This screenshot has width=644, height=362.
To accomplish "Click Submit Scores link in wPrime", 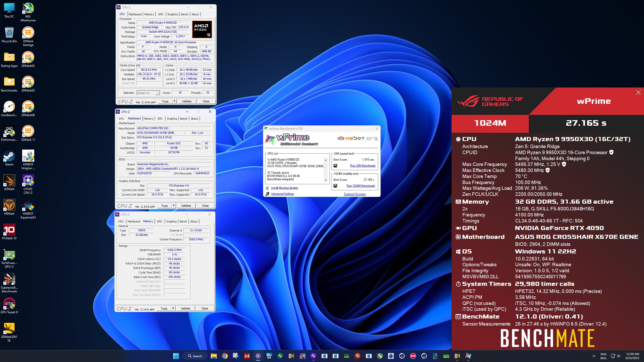I will click(355, 194).
